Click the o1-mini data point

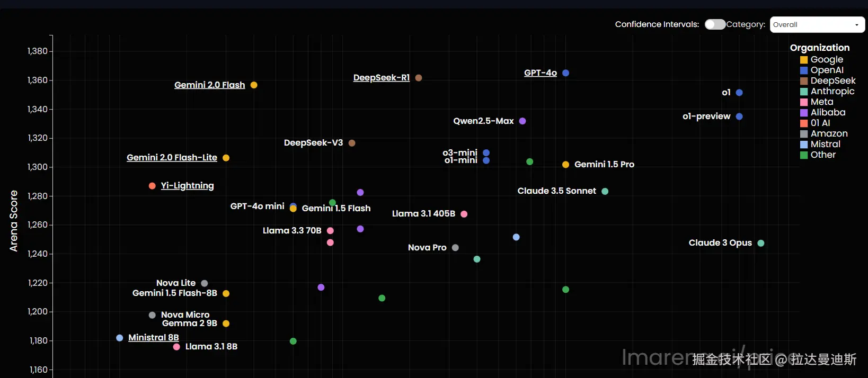[486, 160]
